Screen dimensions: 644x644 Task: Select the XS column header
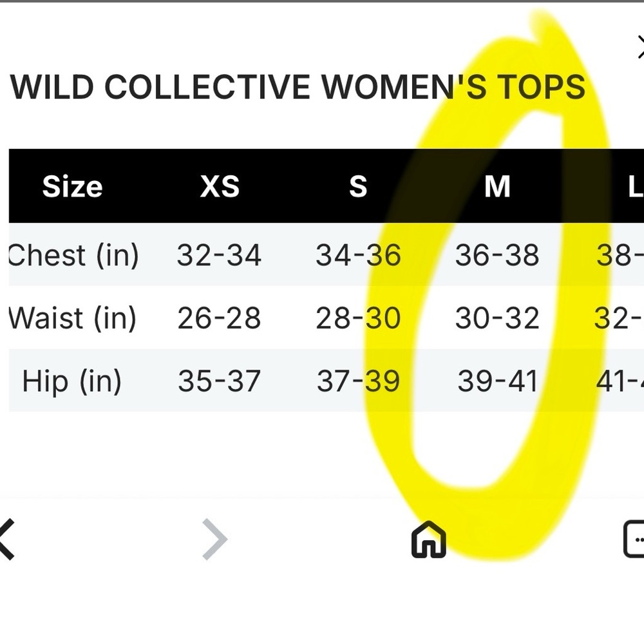220,187
